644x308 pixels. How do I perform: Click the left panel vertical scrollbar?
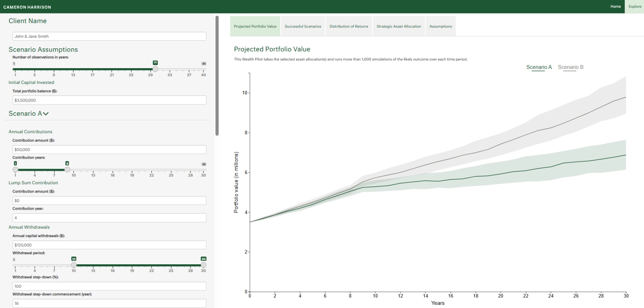tap(217, 77)
